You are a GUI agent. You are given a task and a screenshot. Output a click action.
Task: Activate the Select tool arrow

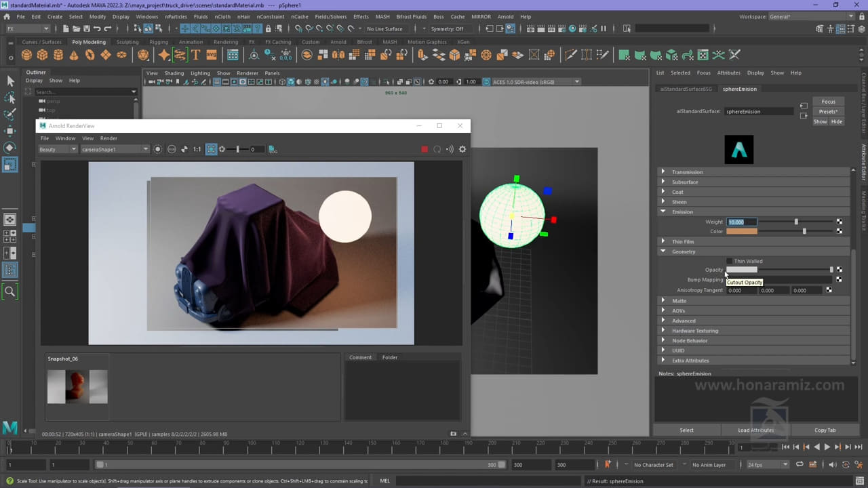[10, 81]
